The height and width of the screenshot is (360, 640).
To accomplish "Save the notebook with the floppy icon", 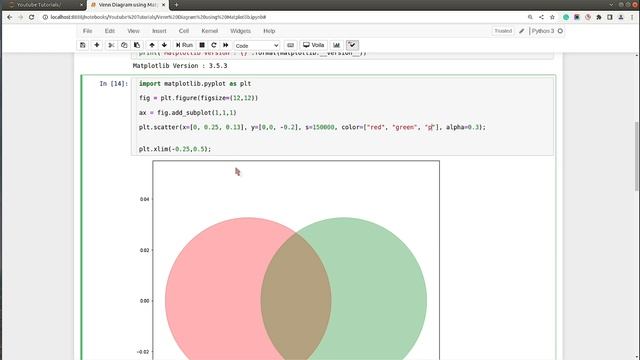I will pos(83,45).
